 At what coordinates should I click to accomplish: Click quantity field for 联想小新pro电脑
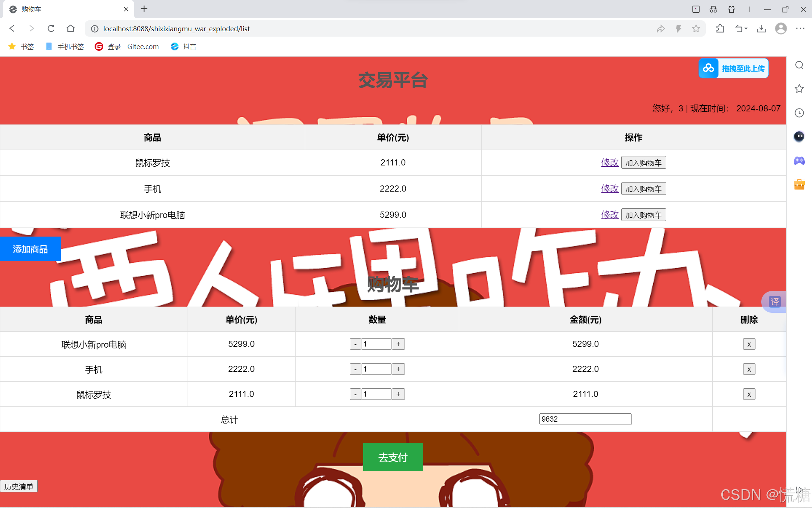click(376, 344)
